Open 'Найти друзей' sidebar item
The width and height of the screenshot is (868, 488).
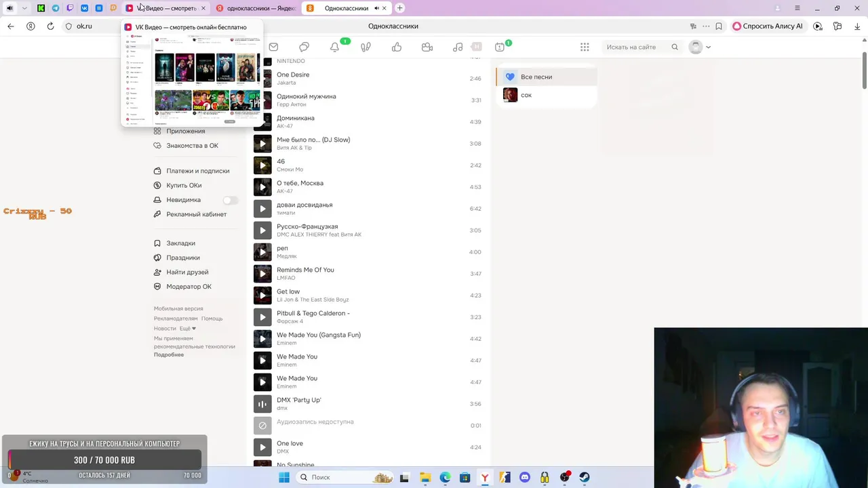[x=187, y=272]
